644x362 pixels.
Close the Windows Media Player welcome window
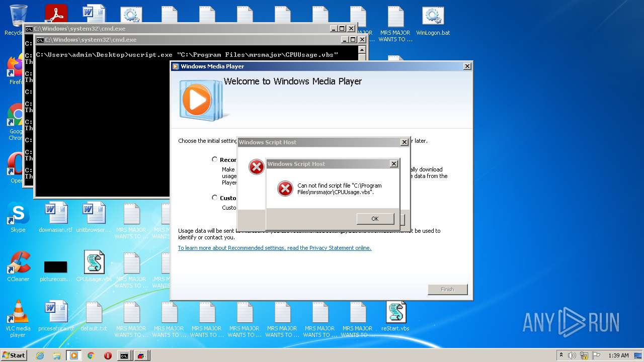click(467, 66)
